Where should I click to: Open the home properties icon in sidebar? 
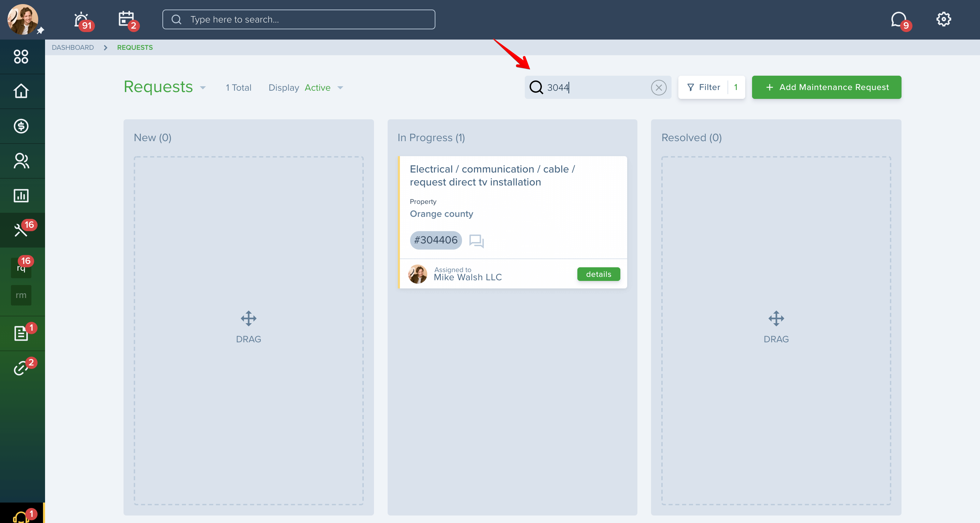pyautogui.click(x=21, y=91)
